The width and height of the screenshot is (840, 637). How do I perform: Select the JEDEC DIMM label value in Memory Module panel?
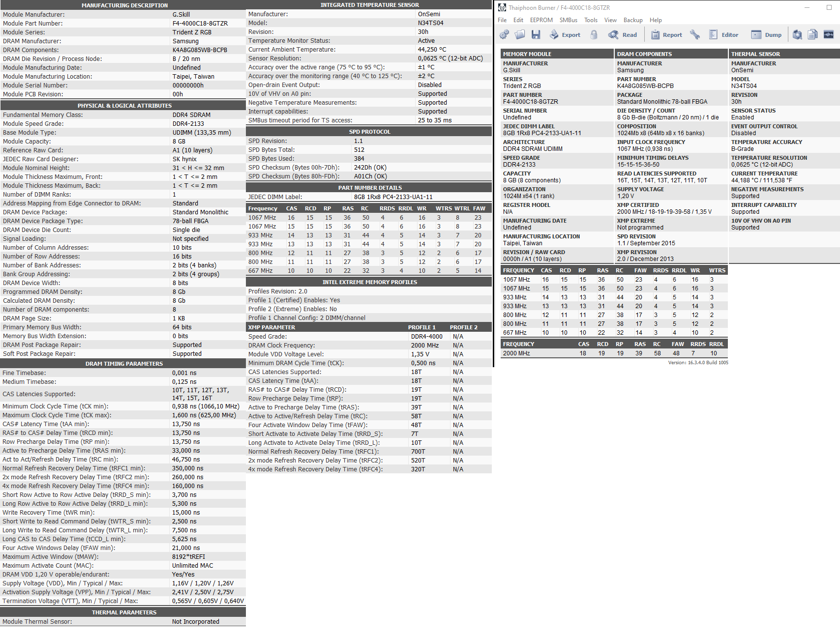click(542, 133)
